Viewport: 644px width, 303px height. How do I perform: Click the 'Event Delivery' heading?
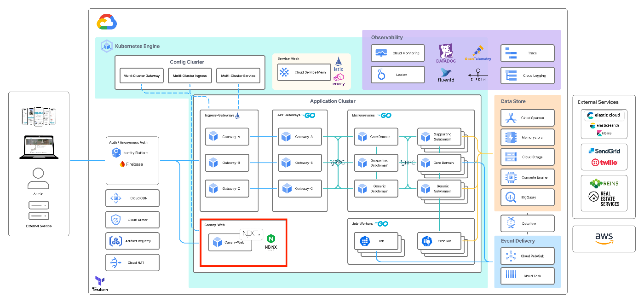pos(517,241)
